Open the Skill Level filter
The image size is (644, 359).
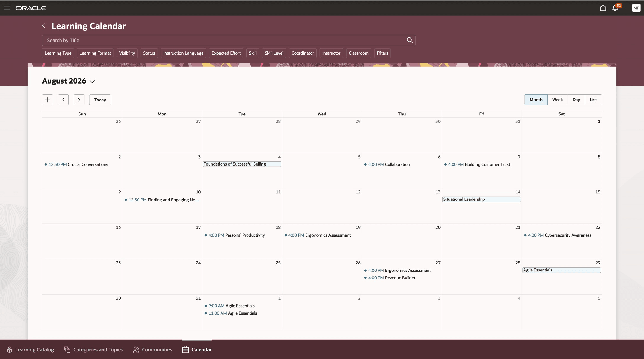(x=274, y=53)
